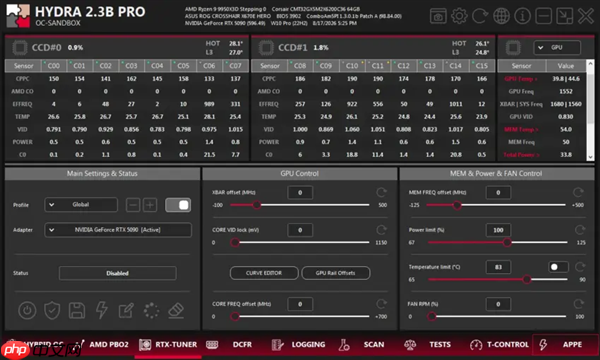Click the shield checkmark icon
The height and width of the screenshot is (360, 600).
point(52,310)
